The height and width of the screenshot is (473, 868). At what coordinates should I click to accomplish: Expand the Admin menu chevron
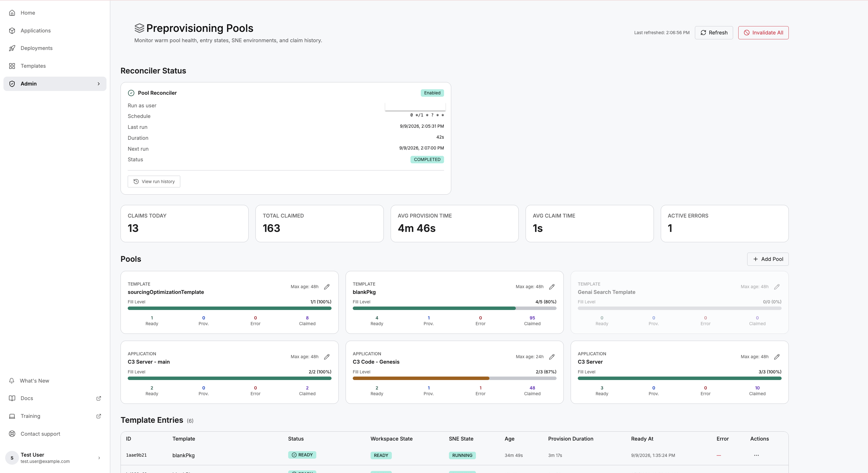coord(99,84)
